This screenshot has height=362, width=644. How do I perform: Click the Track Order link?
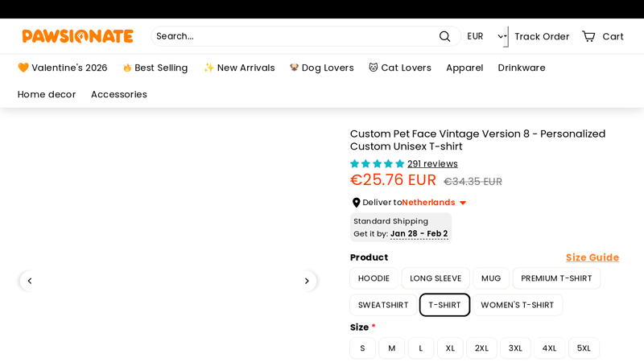(542, 36)
